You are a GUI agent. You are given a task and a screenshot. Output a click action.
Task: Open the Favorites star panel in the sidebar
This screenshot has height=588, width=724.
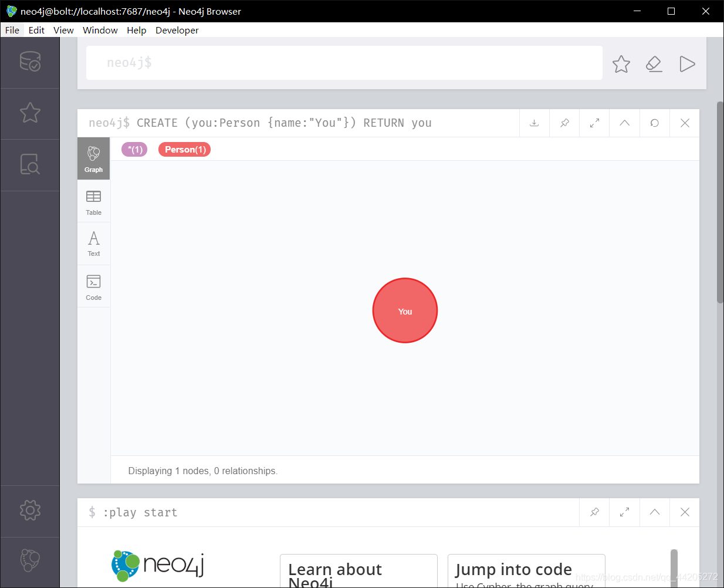(30, 113)
